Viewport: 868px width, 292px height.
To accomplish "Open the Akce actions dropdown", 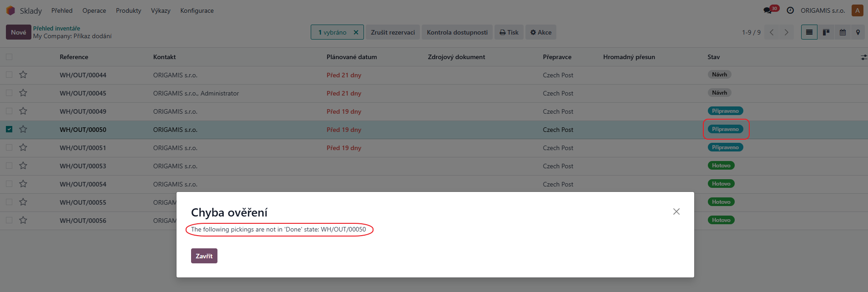I will [541, 32].
